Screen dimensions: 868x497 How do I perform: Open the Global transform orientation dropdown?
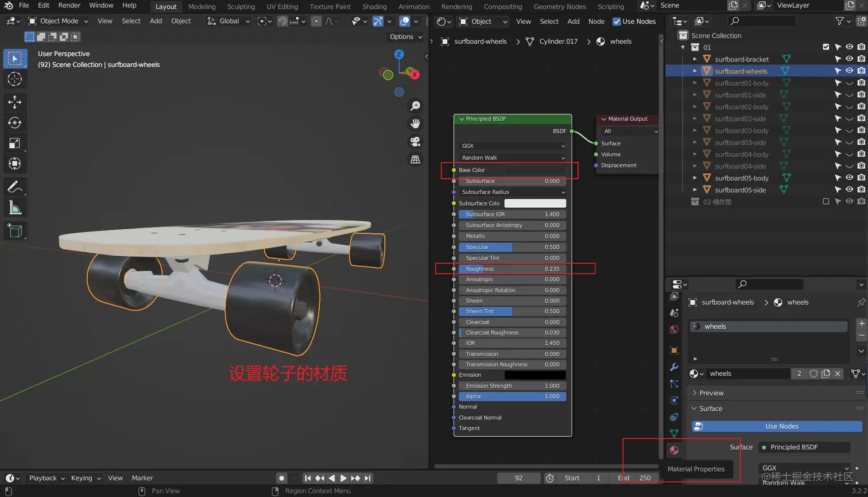point(228,21)
